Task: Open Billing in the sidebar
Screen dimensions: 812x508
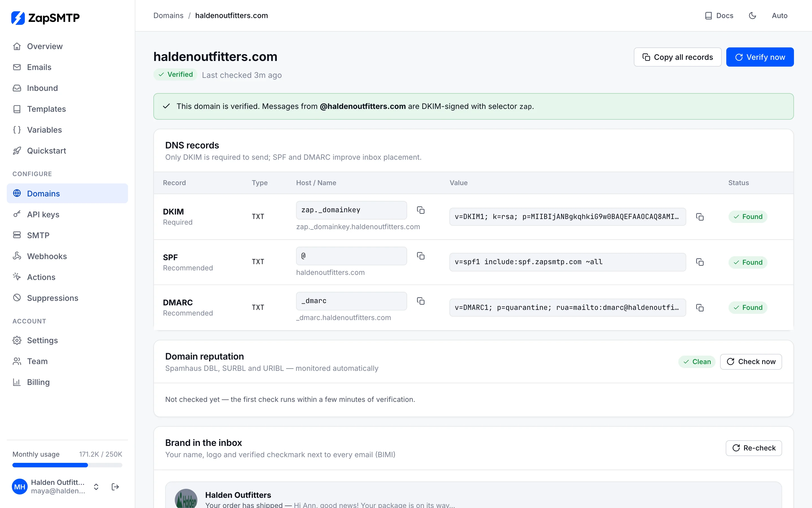Action: pyautogui.click(x=67, y=382)
